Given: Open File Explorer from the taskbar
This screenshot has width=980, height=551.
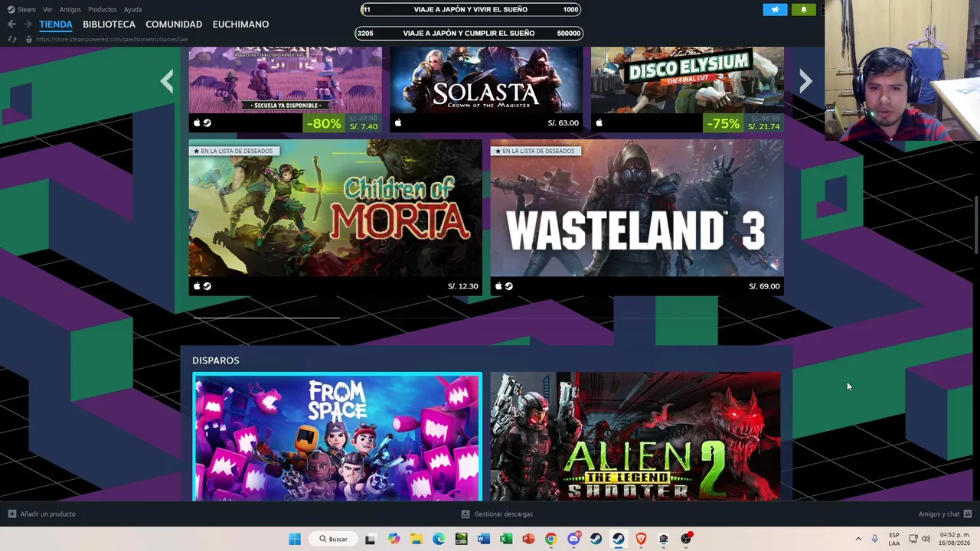Looking at the screenshot, I should [416, 539].
